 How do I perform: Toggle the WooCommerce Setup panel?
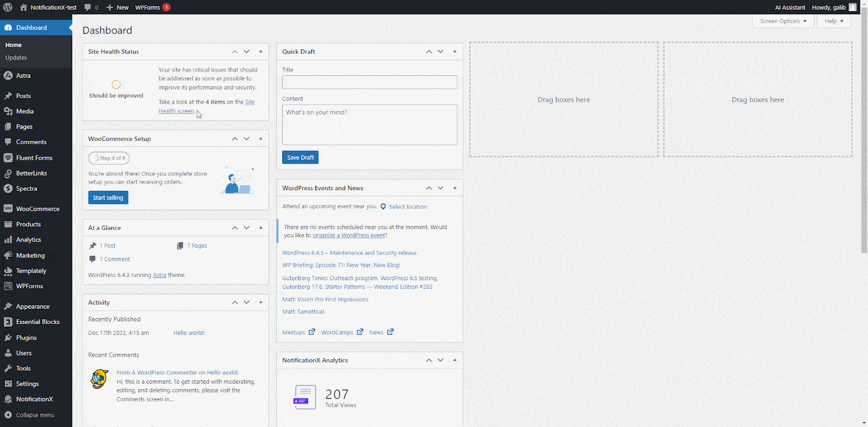pyautogui.click(x=261, y=139)
